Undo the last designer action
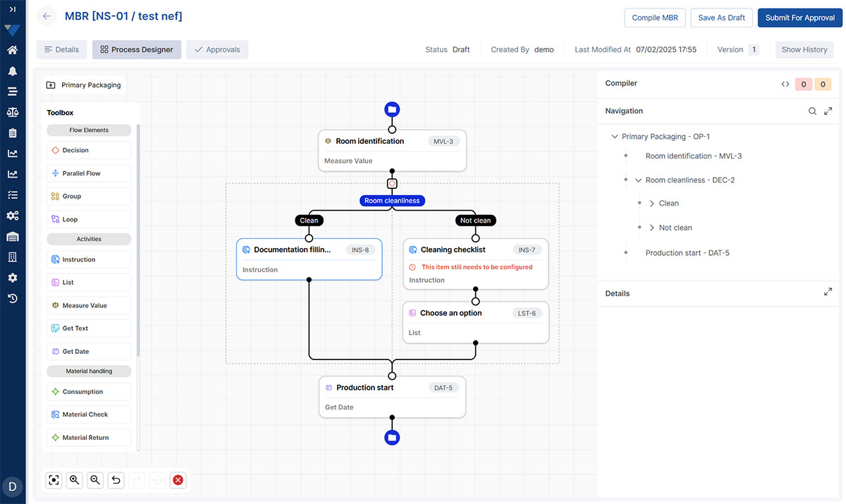The width and height of the screenshot is (846, 504). pos(116,480)
